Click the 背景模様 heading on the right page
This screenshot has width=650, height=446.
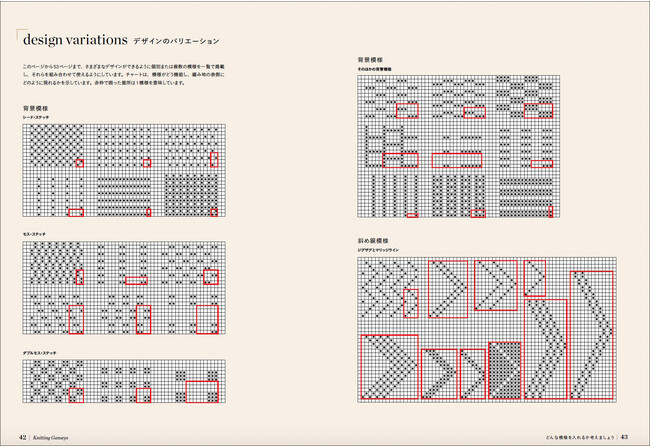[x=370, y=60]
